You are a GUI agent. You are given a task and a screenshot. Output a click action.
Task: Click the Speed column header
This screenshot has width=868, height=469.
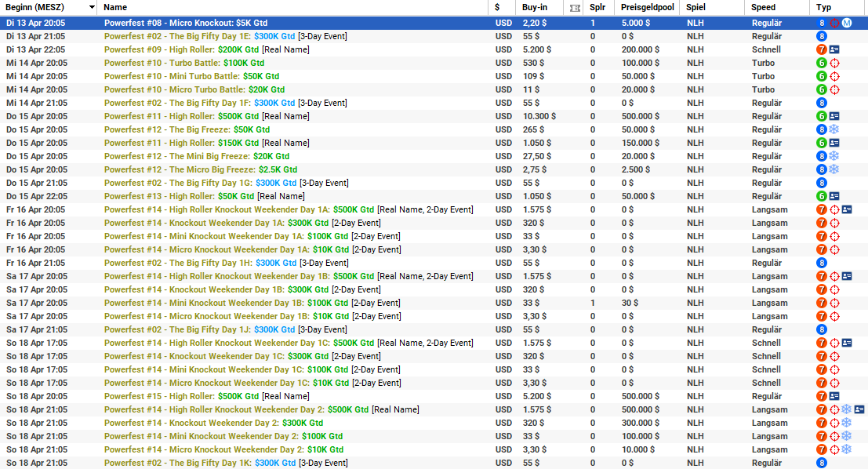click(x=763, y=7)
